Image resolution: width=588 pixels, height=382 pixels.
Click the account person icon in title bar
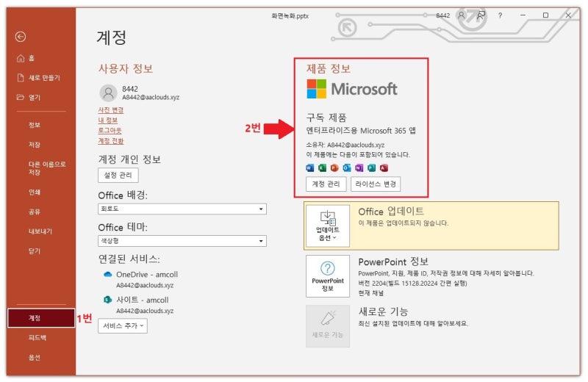(462, 15)
